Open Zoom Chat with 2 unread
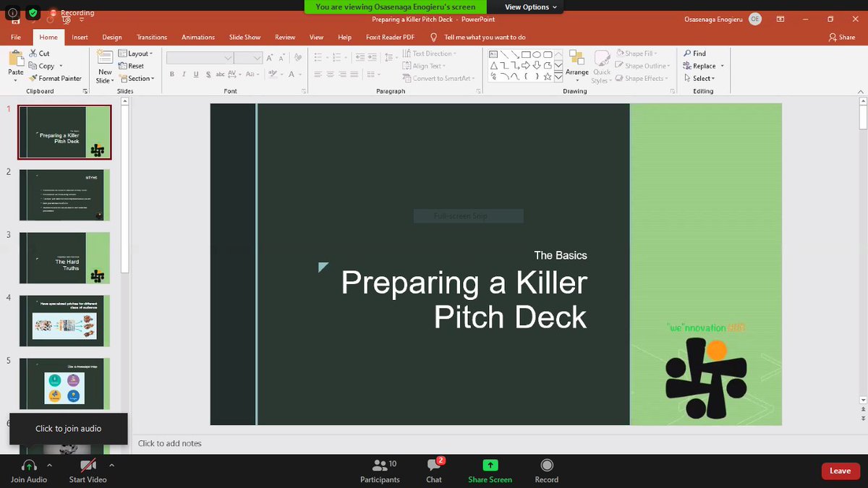The image size is (868, 488). click(x=434, y=471)
